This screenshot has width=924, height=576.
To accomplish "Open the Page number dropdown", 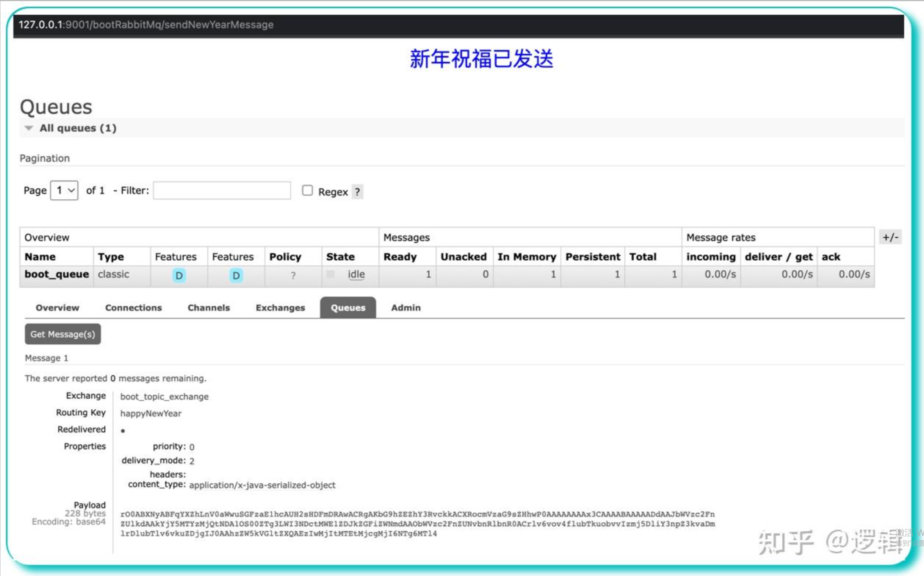I will 64,191.
